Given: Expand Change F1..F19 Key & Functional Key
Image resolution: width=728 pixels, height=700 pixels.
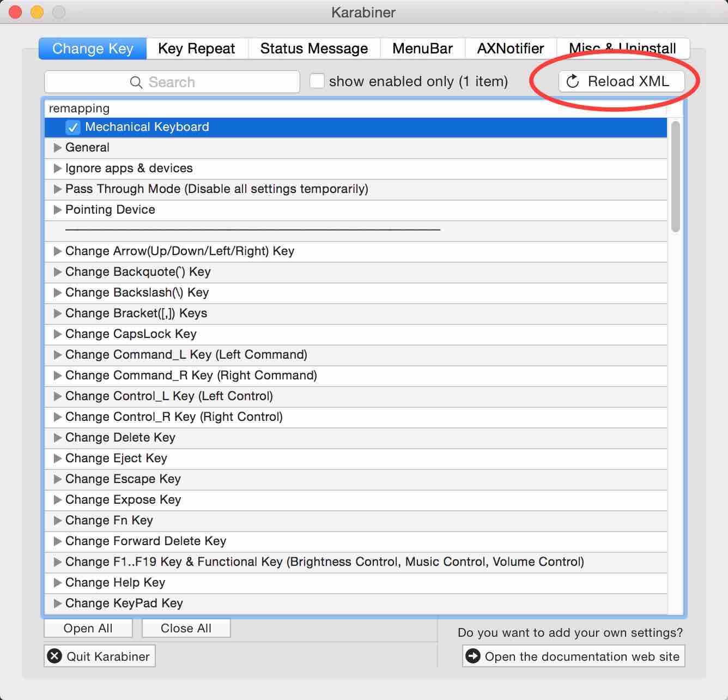Looking at the screenshot, I should pos(57,562).
